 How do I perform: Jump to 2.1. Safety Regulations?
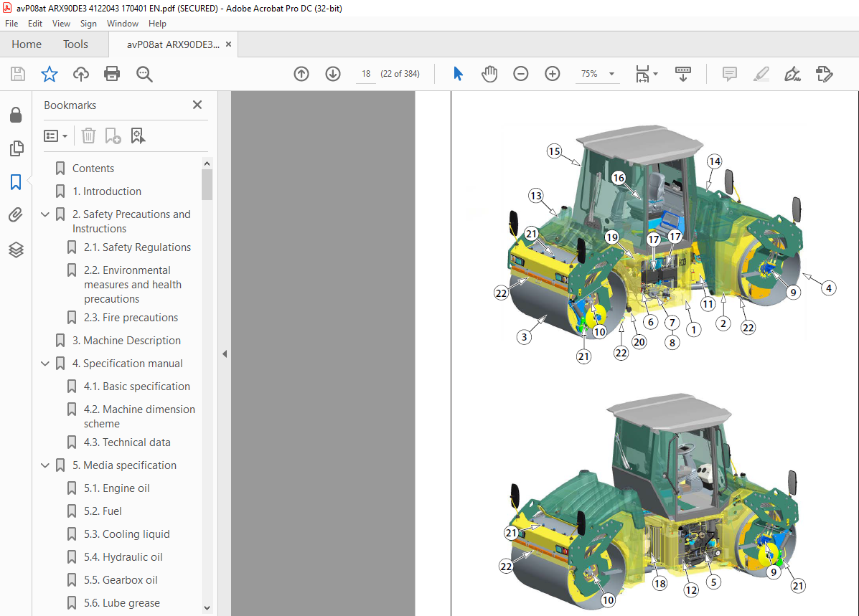[x=138, y=247]
